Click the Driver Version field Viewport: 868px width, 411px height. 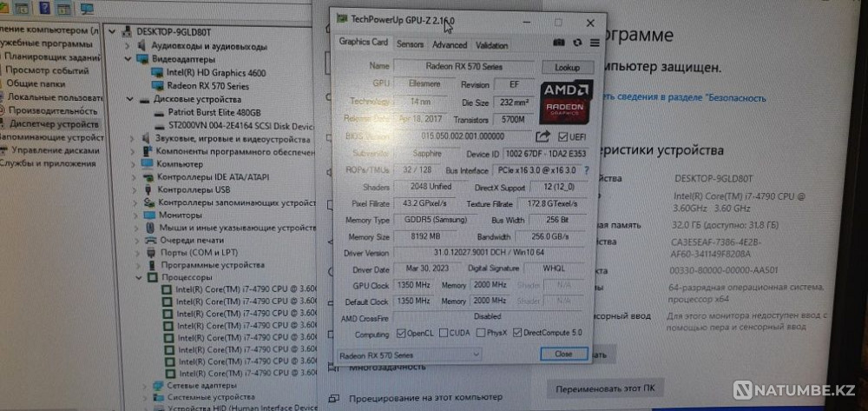click(490, 253)
